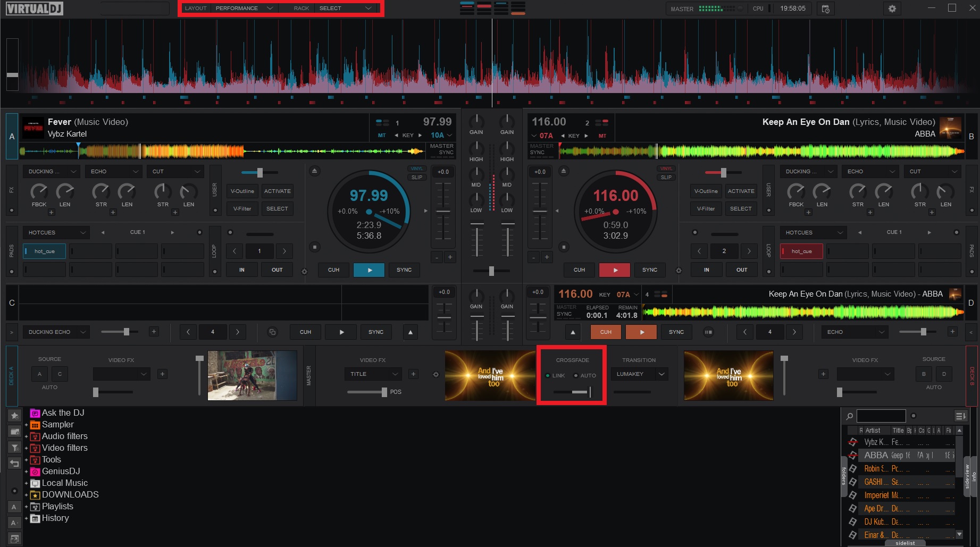980x547 pixels.
Task: Click the eject icon on deck B
Action: [564, 171]
